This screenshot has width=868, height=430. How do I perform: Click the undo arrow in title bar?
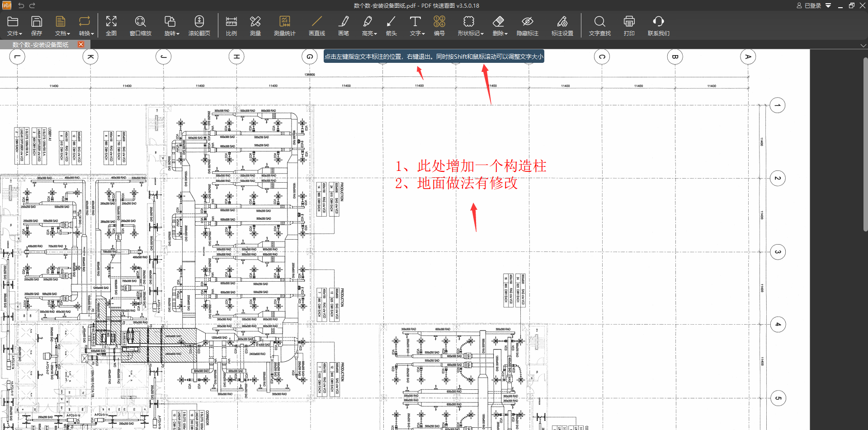click(21, 5)
